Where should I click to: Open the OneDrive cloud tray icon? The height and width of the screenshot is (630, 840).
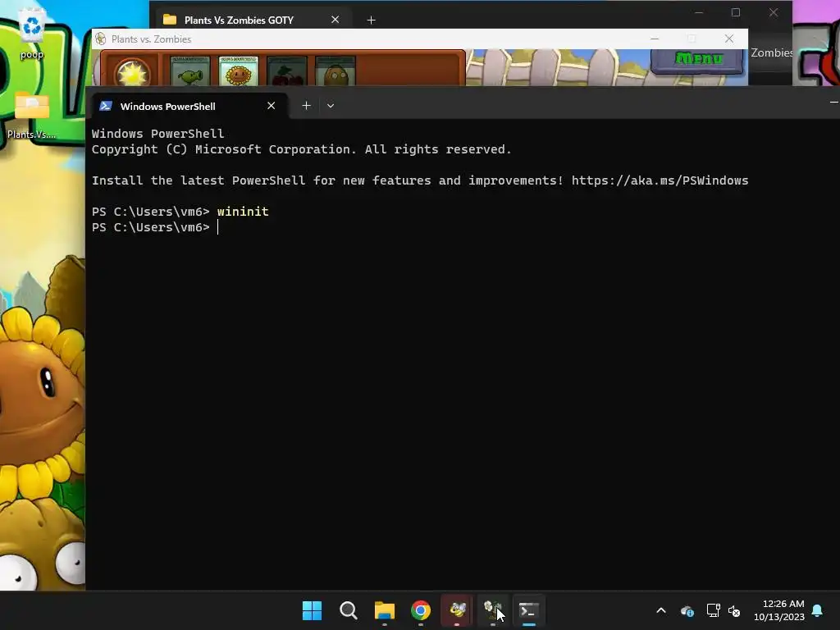(687, 610)
